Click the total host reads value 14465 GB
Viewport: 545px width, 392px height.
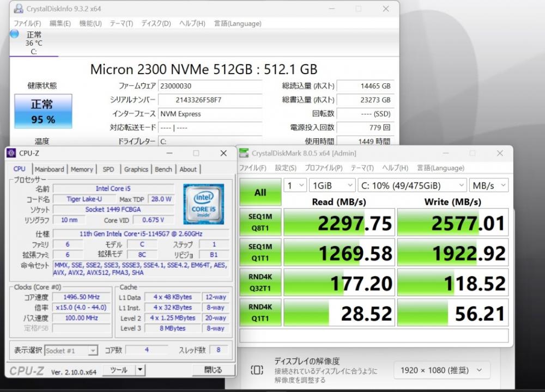[365, 86]
